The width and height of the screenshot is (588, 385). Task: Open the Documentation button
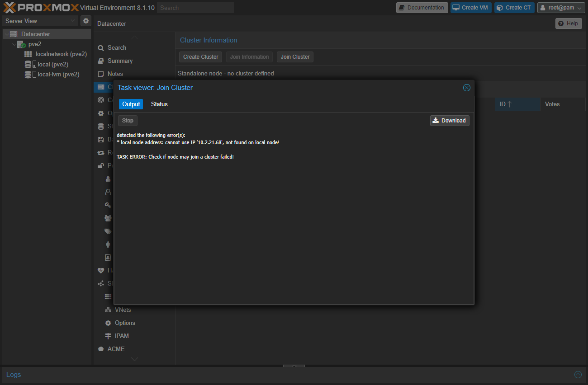[422, 8]
